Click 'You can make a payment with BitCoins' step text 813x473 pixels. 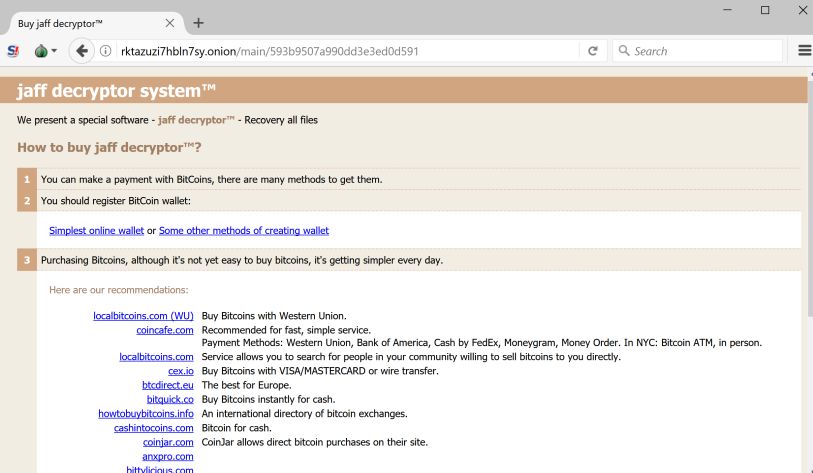pos(212,179)
